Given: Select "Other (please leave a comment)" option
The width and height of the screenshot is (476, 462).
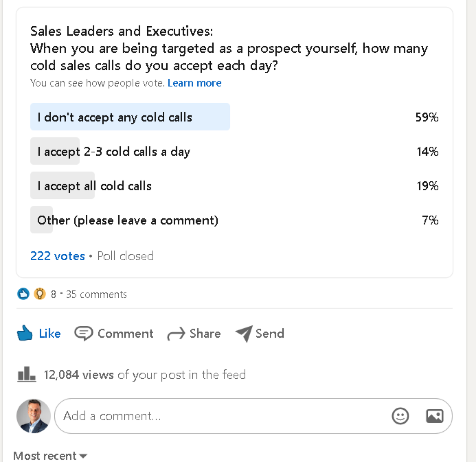Looking at the screenshot, I should [235, 219].
